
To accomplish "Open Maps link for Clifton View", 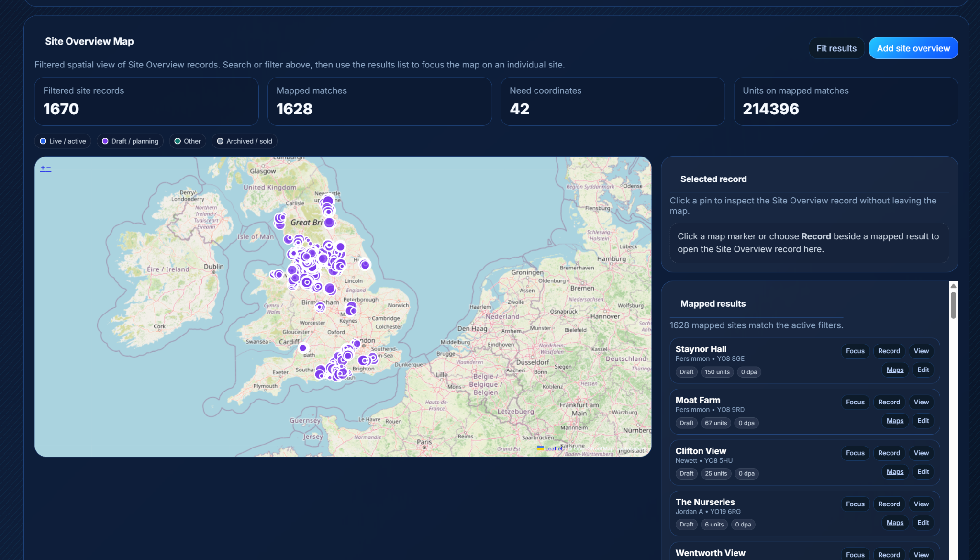I will coord(895,472).
